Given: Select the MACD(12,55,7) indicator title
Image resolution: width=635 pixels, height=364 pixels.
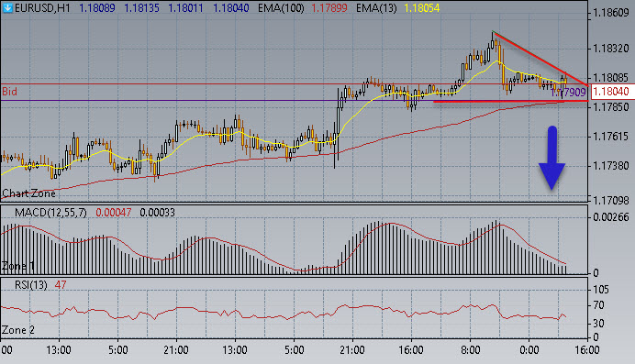Looking at the screenshot, I should pyautogui.click(x=50, y=213).
